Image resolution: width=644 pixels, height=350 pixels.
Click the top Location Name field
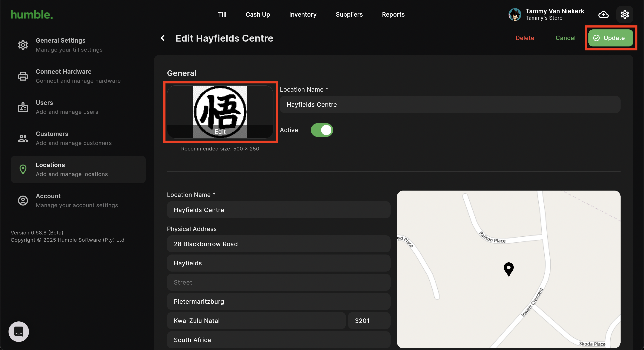(x=450, y=105)
